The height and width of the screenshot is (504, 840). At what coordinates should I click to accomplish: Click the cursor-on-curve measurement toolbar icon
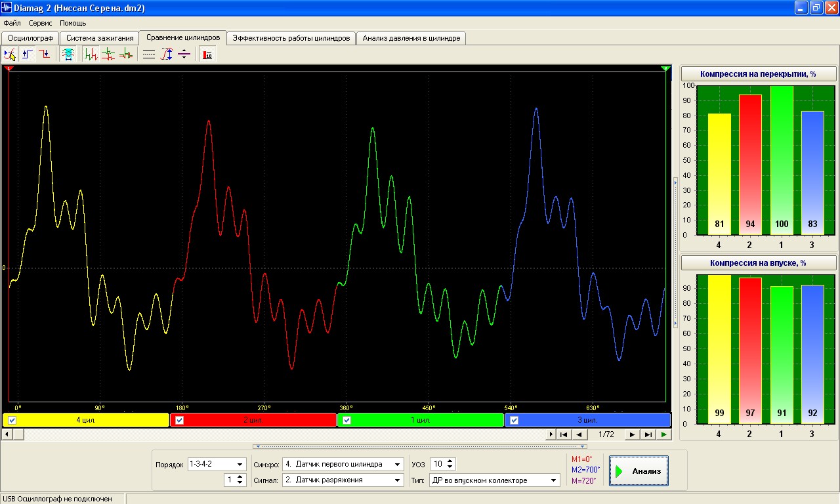click(x=10, y=54)
